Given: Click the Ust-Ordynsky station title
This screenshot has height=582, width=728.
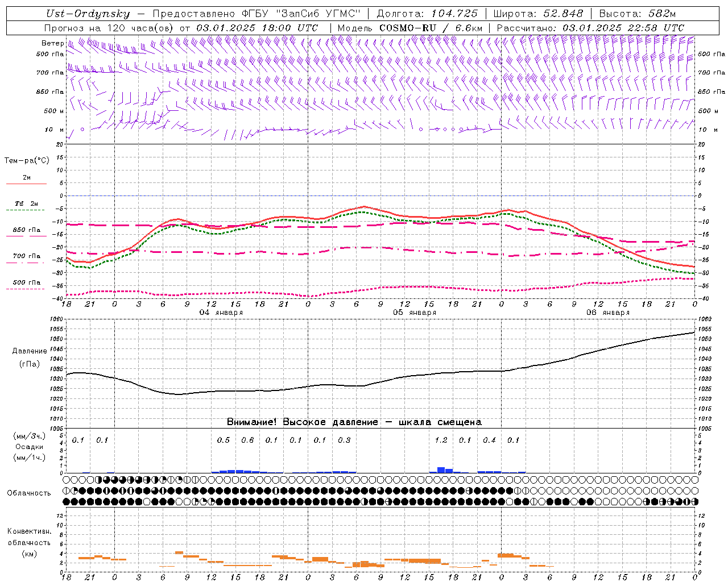Looking at the screenshot, I should coord(88,14).
